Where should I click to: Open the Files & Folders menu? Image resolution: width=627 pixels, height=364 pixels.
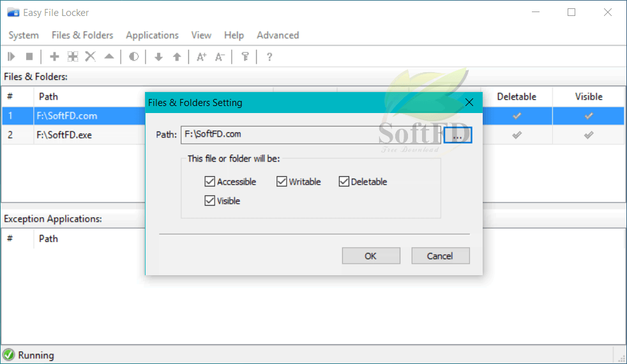(x=82, y=35)
